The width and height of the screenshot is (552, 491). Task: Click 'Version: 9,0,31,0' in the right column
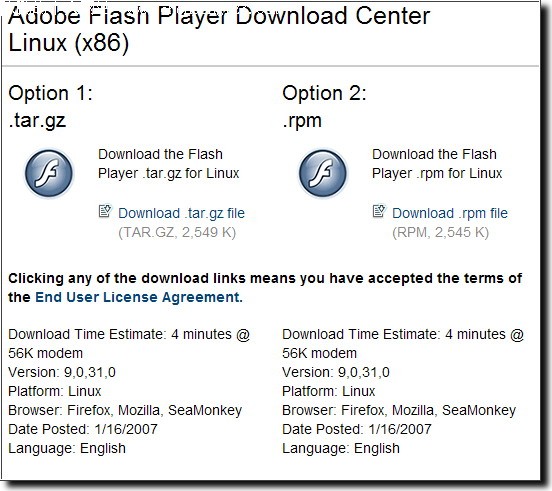pyautogui.click(x=336, y=372)
